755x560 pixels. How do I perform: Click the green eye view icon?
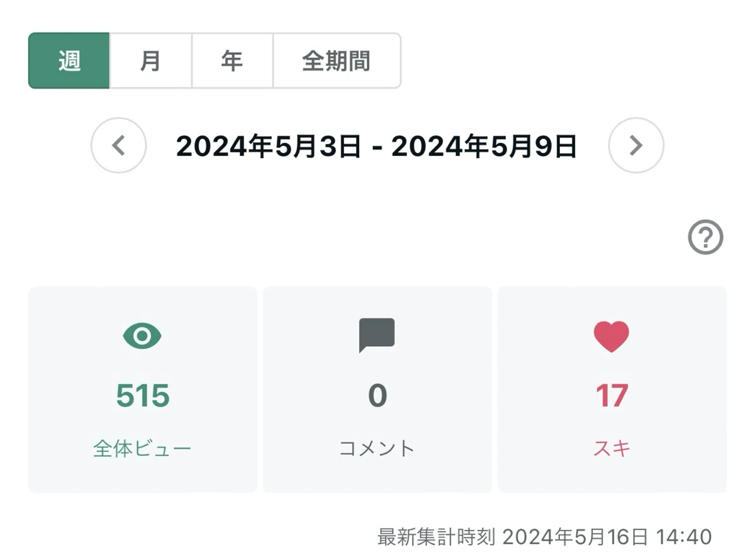(142, 336)
